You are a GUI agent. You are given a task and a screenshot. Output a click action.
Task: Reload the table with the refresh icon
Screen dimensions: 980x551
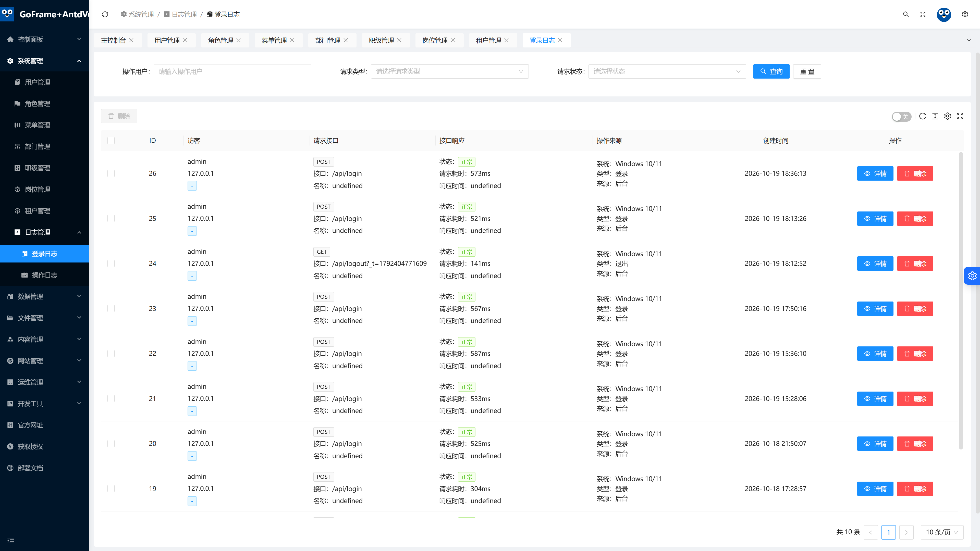(x=923, y=116)
